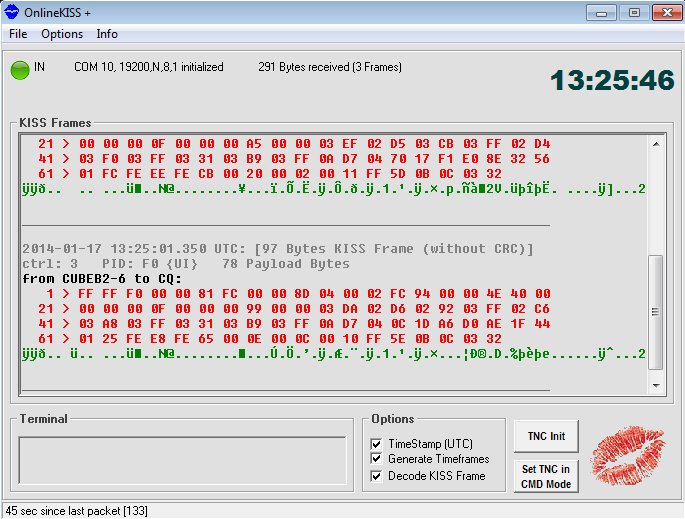Toggle the Generate Timeframes checkbox
This screenshot has width=685, height=519.
pyautogui.click(x=376, y=459)
